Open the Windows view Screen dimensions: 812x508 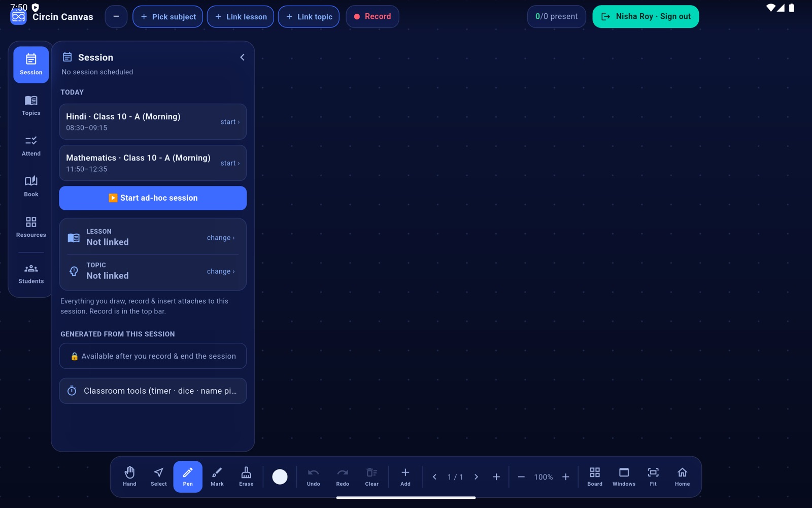pyautogui.click(x=624, y=477)
